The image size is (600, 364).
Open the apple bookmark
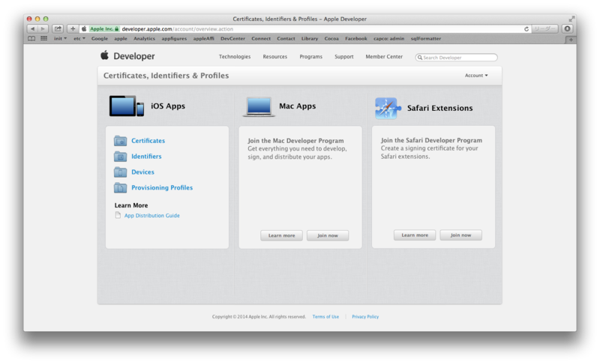tap(121, 39)
